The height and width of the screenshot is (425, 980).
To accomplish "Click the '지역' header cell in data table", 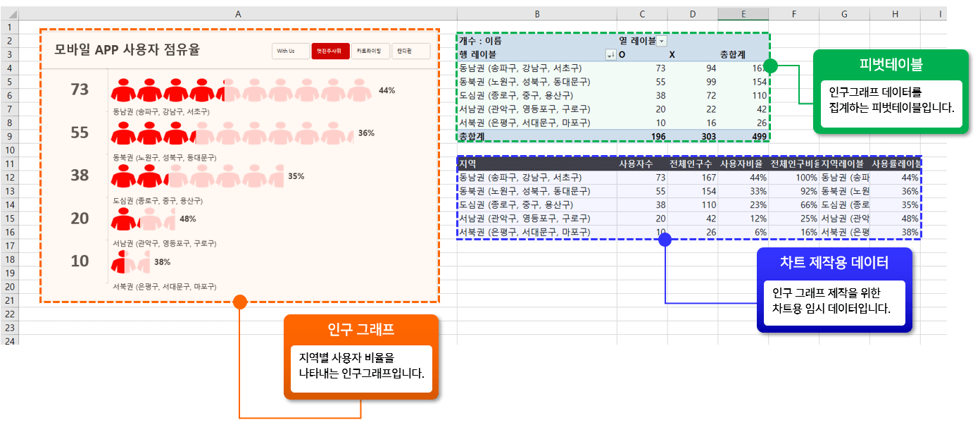I will tap(467, 164).
